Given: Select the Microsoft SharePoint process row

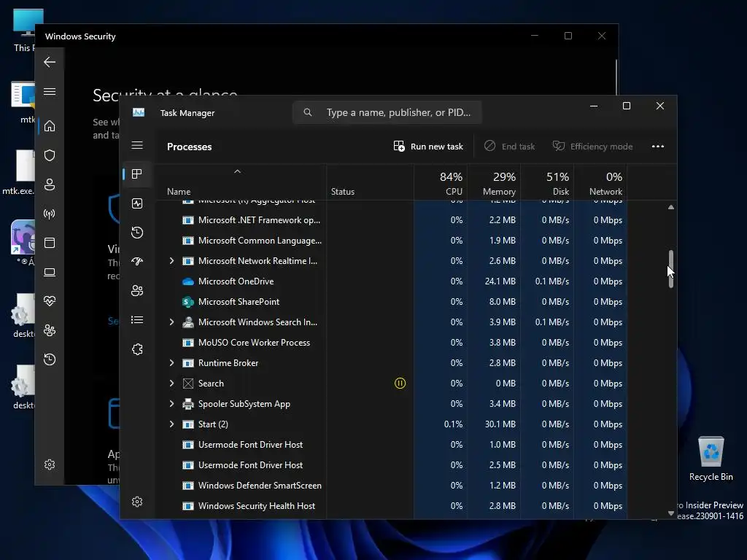Looking at the screenshot, I should (392, 302).
